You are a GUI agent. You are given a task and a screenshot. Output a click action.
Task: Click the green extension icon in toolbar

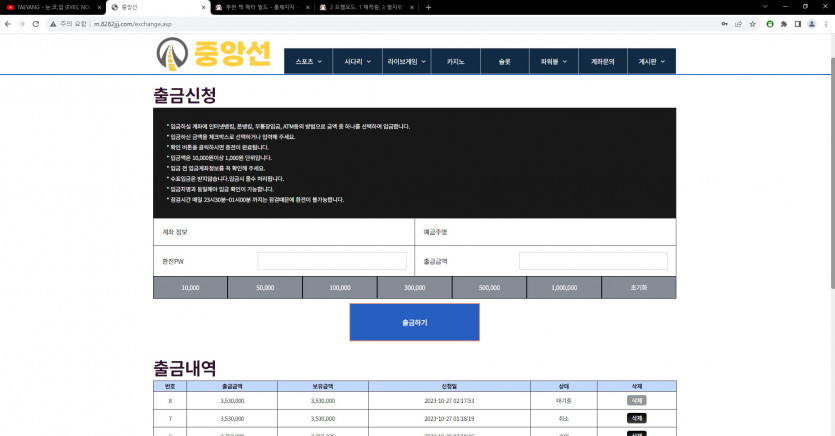pyautogui.click(x=770, y=24)
